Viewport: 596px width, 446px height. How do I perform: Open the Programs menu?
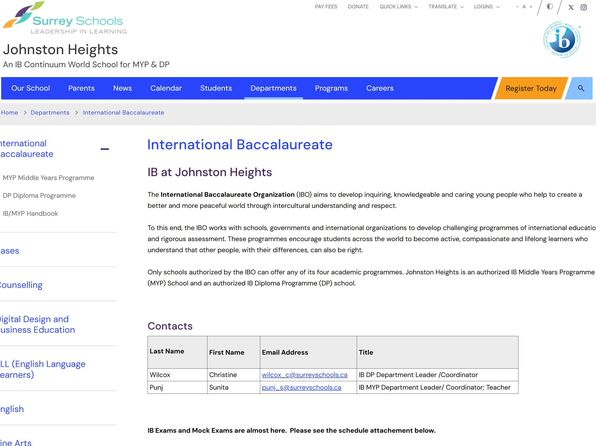coord(331,88)
